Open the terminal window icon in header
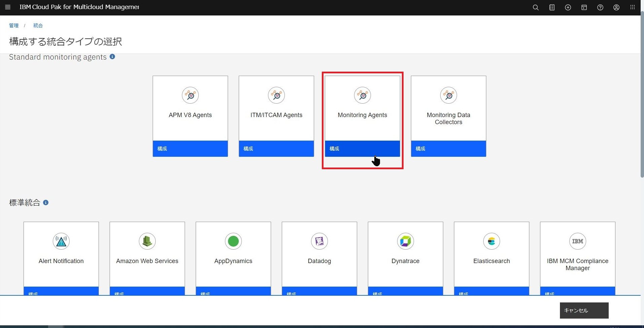Image resolution: width=644 pixels, height=328 pixels. (584, 7)
